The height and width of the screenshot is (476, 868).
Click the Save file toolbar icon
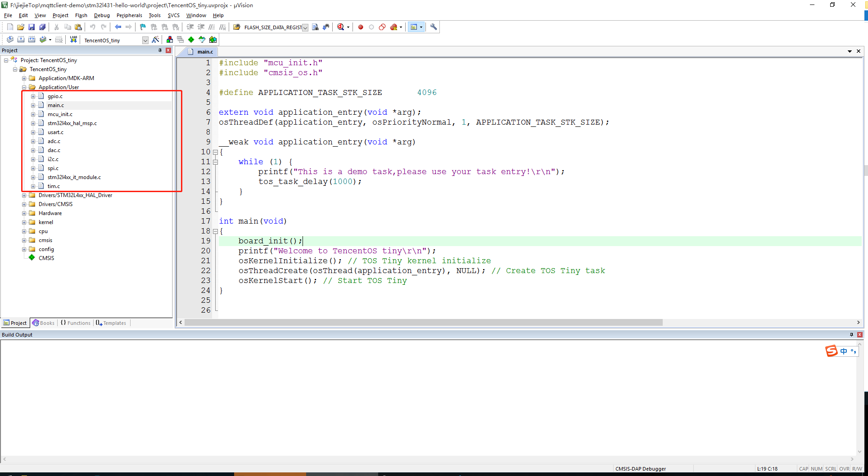[32, 27]
